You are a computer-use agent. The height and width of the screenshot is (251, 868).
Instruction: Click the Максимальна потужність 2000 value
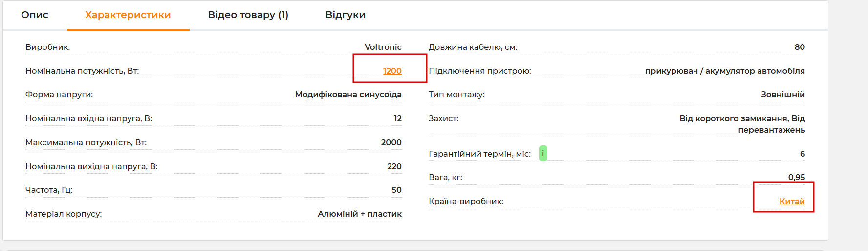point(391,142)
